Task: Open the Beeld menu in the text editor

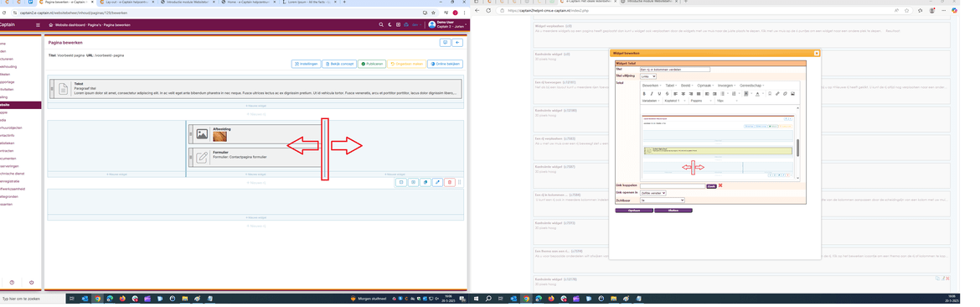Action: coord(687,86)
